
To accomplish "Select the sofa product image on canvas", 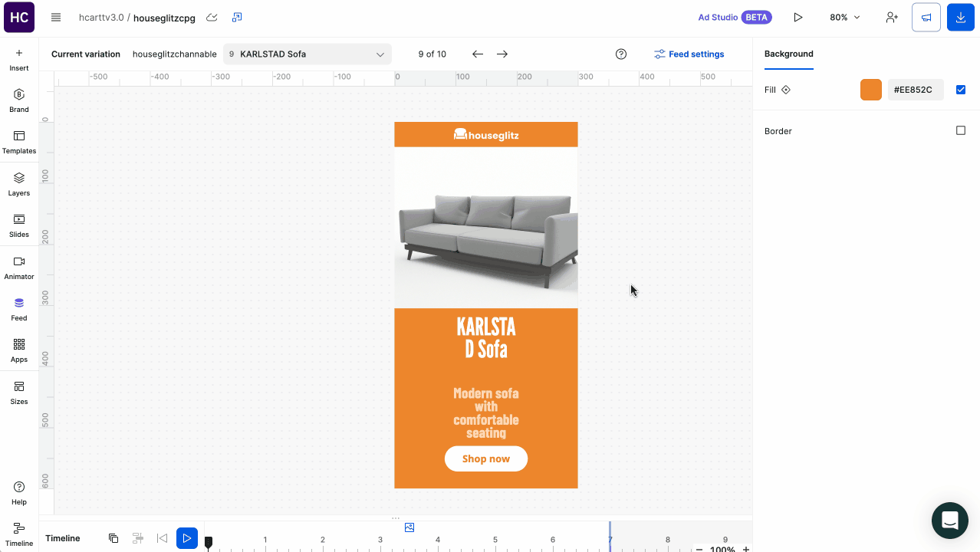I will click(x=486, y=228).
